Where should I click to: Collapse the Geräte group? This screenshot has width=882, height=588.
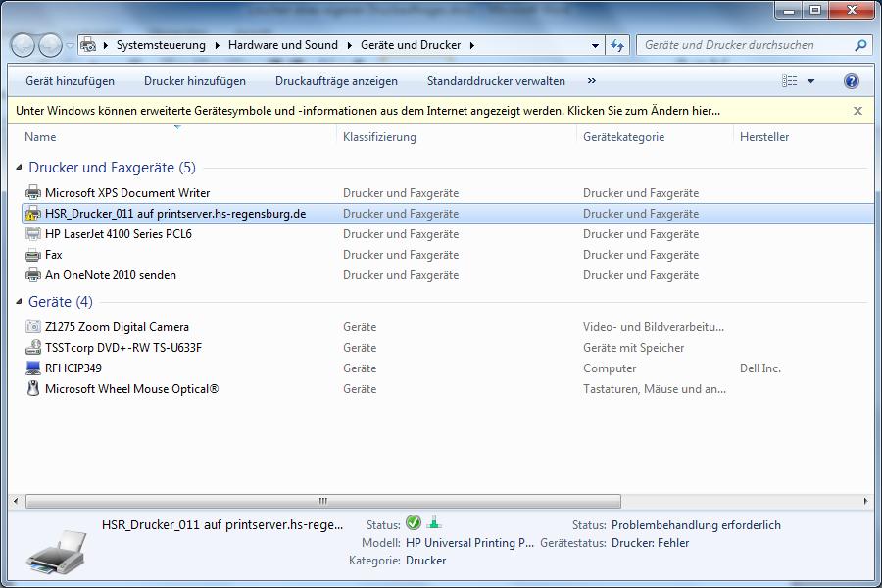pyautogui.click(x=20, y=302)
